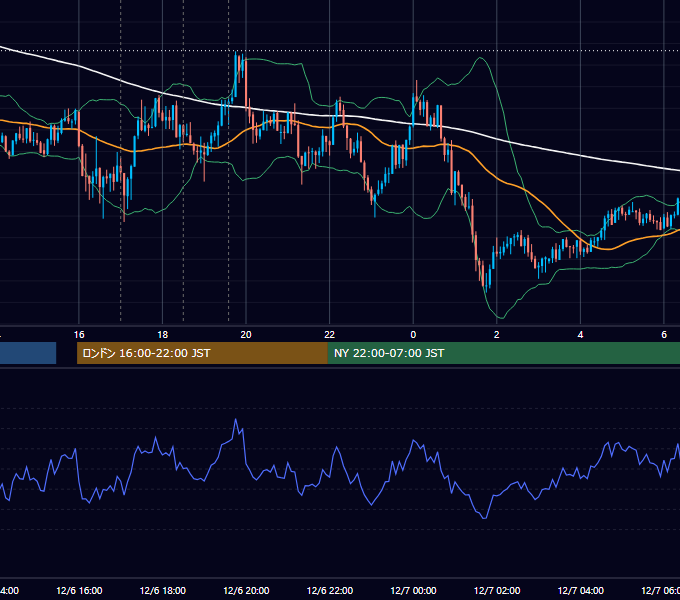Click the 12/6 22:00 date label
The image size is (680, 600).
[x=330, y=590]
